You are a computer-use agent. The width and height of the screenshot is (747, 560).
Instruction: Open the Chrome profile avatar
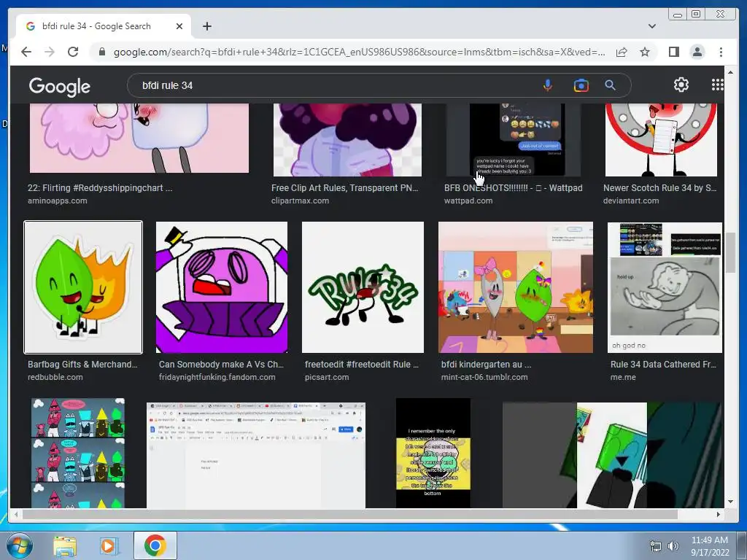697,52
